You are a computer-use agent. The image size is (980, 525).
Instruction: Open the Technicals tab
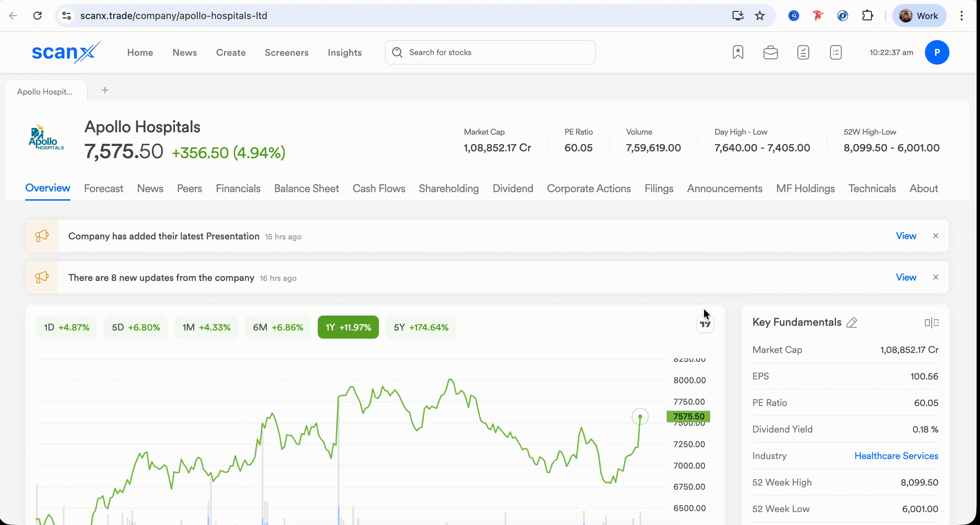[x=872, y=188]
